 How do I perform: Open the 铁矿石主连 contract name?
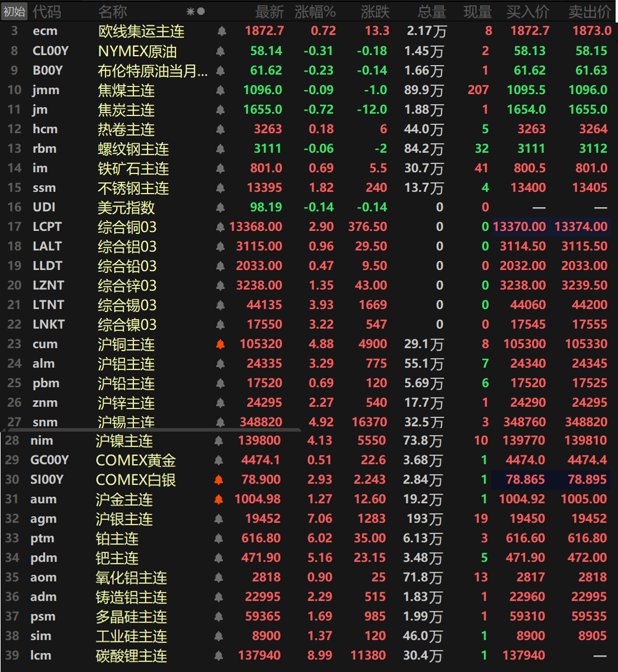click(x=133, y=168)
